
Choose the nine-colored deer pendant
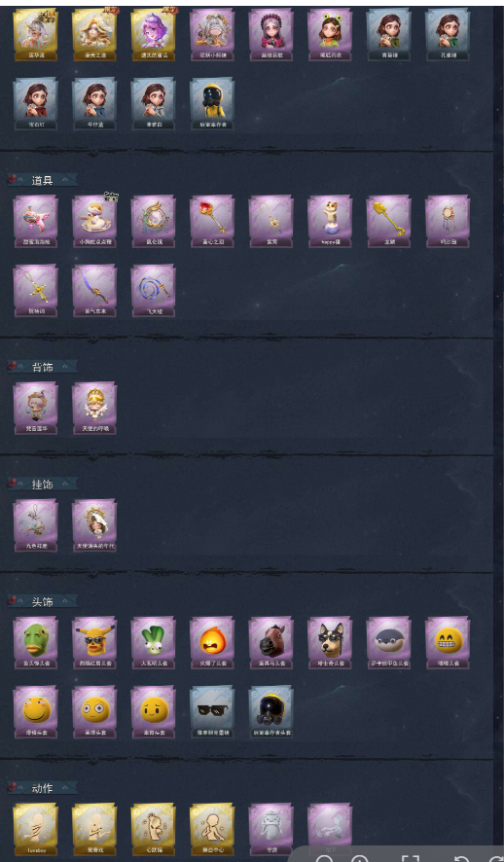click(x=35, y=525)
